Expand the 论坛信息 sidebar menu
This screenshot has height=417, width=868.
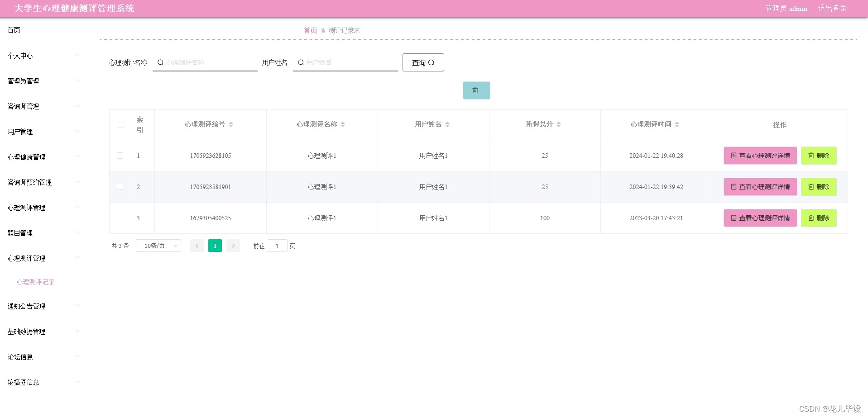[43, 357]
